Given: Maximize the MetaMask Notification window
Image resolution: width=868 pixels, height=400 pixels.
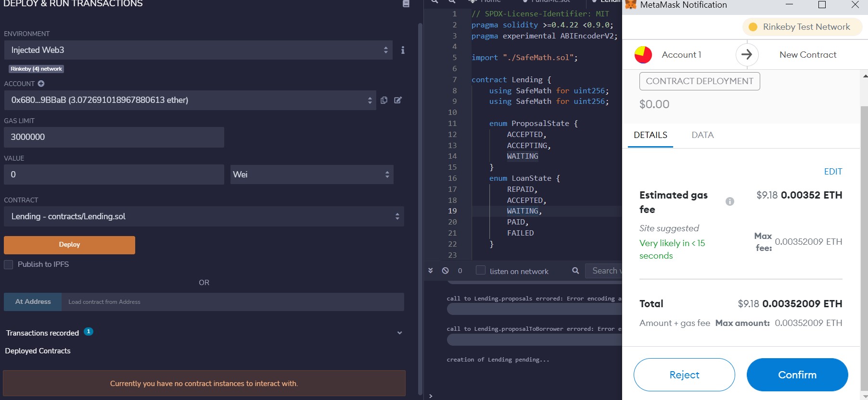Looking at the screenshot, I should [x=822, y=5].
